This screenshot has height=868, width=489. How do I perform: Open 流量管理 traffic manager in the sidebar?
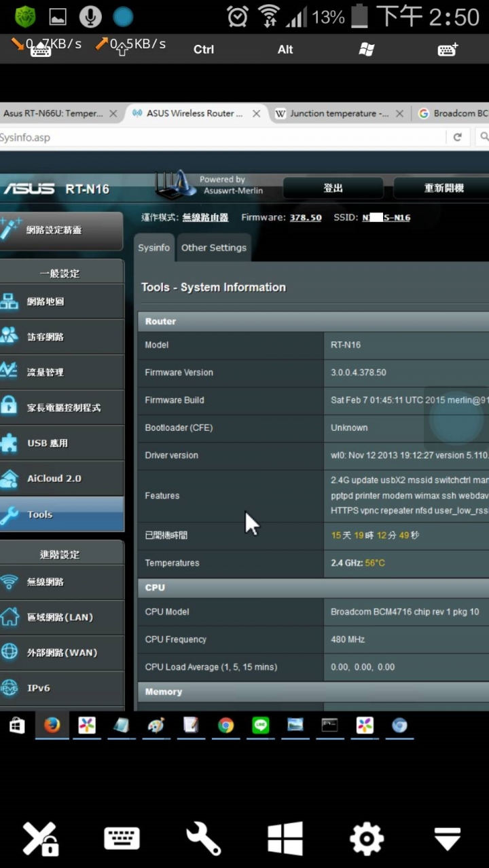(x=61, y=372)
